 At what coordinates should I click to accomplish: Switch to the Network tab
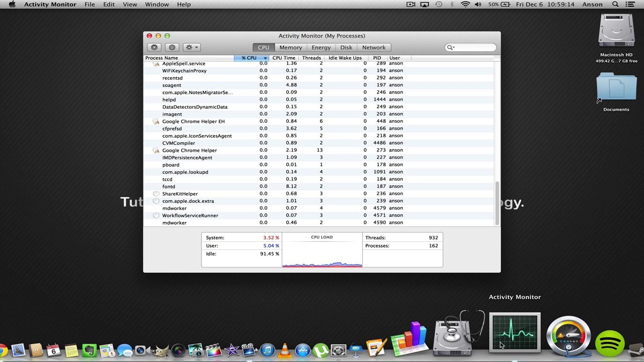pos(374,47)
